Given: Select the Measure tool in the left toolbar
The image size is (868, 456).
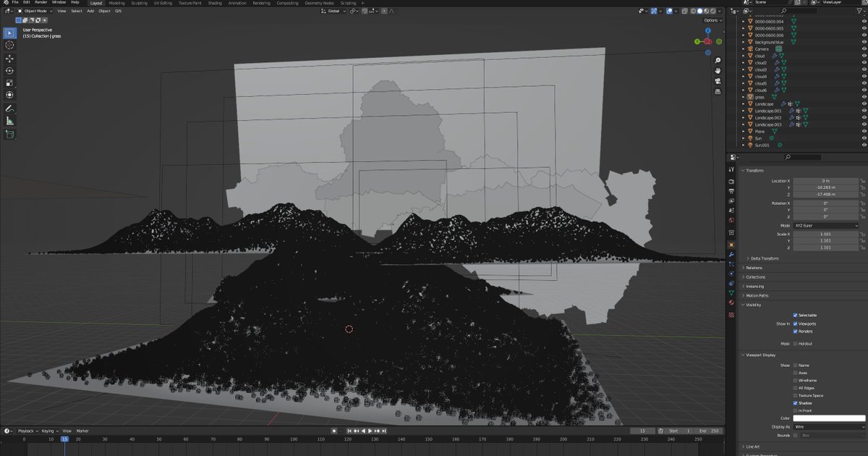Looking at the screenshot, I should click(x=9, y=121).
